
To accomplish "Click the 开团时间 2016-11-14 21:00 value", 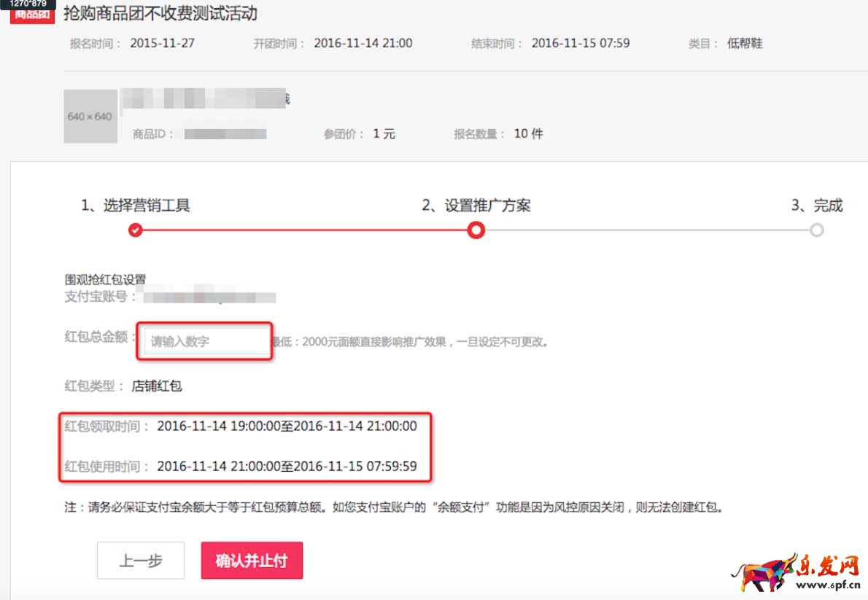I will [363, 43].
